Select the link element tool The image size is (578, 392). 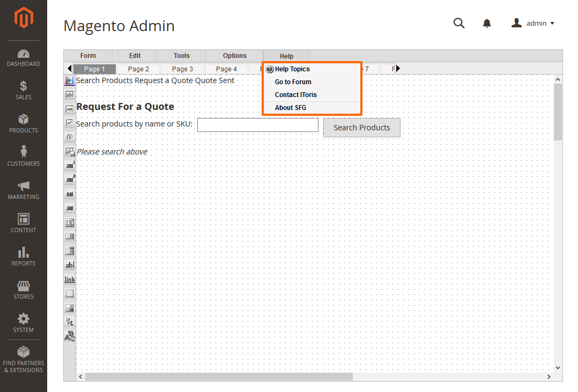pyautogui.click(x=69, y=279)
